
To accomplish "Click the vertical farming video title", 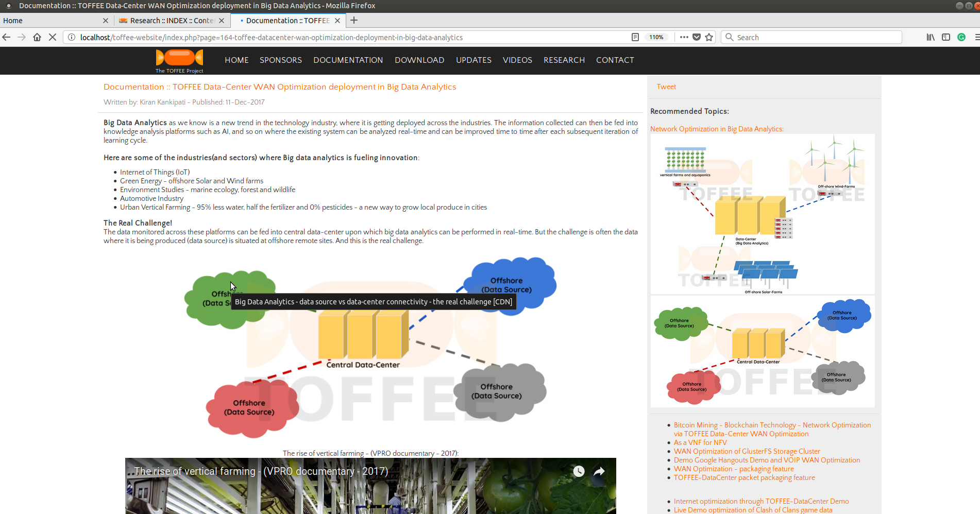I will [x=261, y=471].
